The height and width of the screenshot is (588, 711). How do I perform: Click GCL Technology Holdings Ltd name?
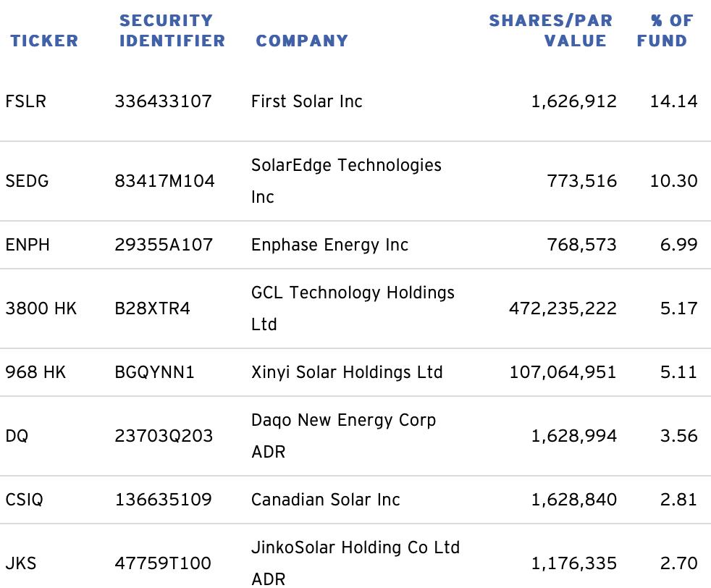[x=353, y=308]
